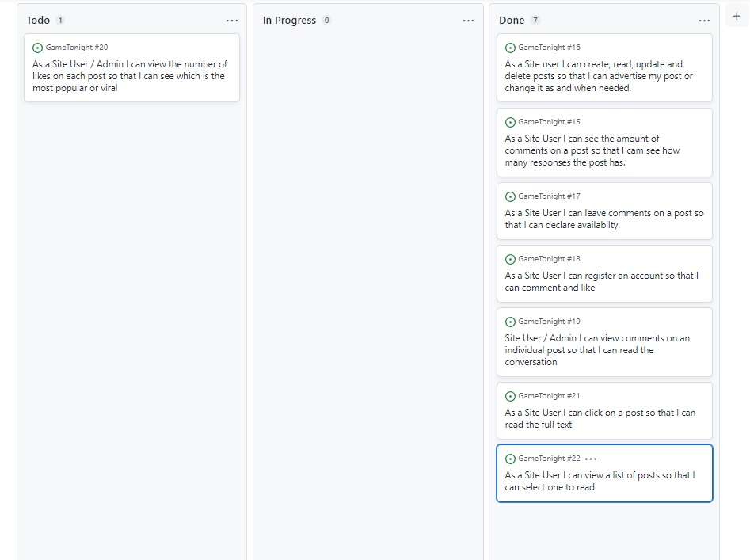Open the In Progress column options menu
This screenshot has height=560, width=750.
(468, 21)
